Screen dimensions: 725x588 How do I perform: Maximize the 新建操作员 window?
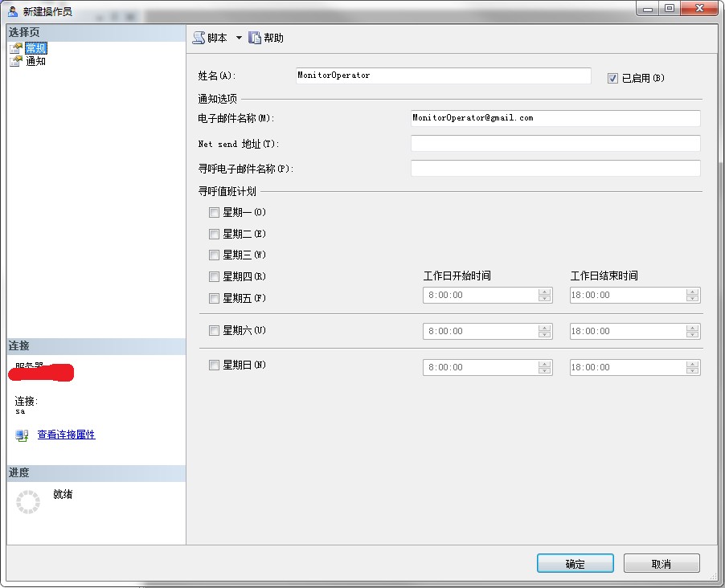(x=669, y=9)
